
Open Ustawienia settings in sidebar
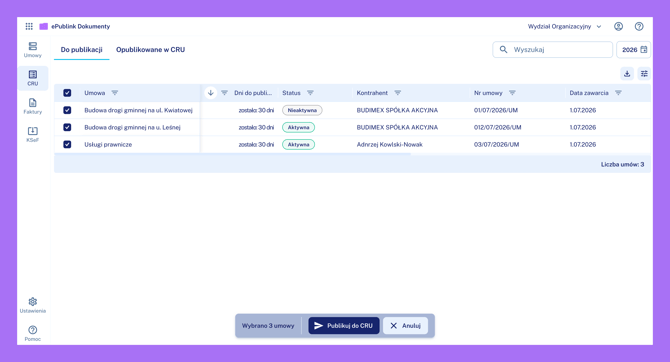(x=32, y=305)
